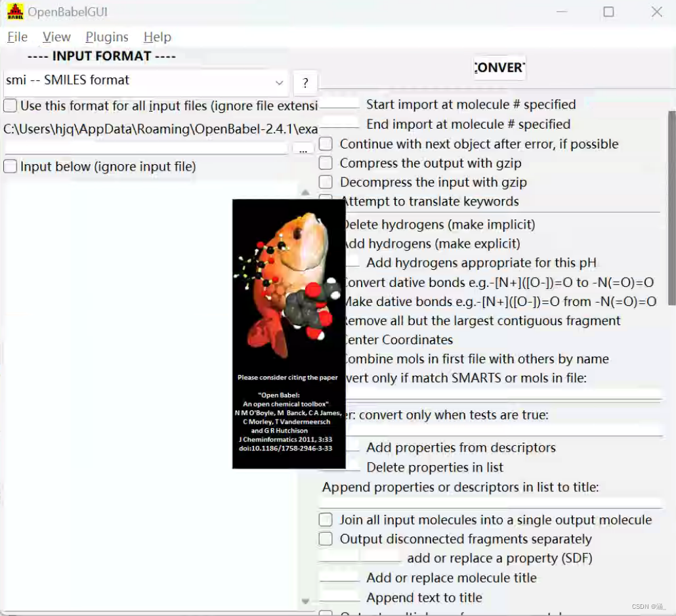Click the Open Babel fish splash image

(289, 334)
